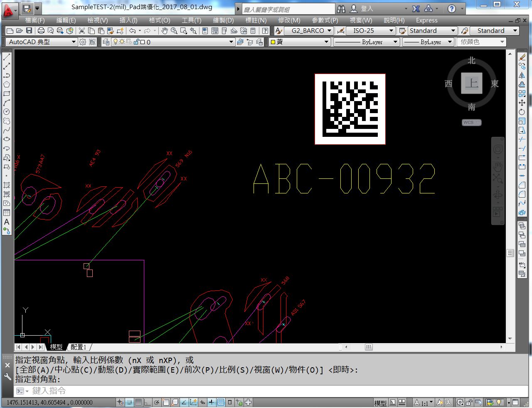
Task: Select the Trim tool
Action: pos(522,139)
